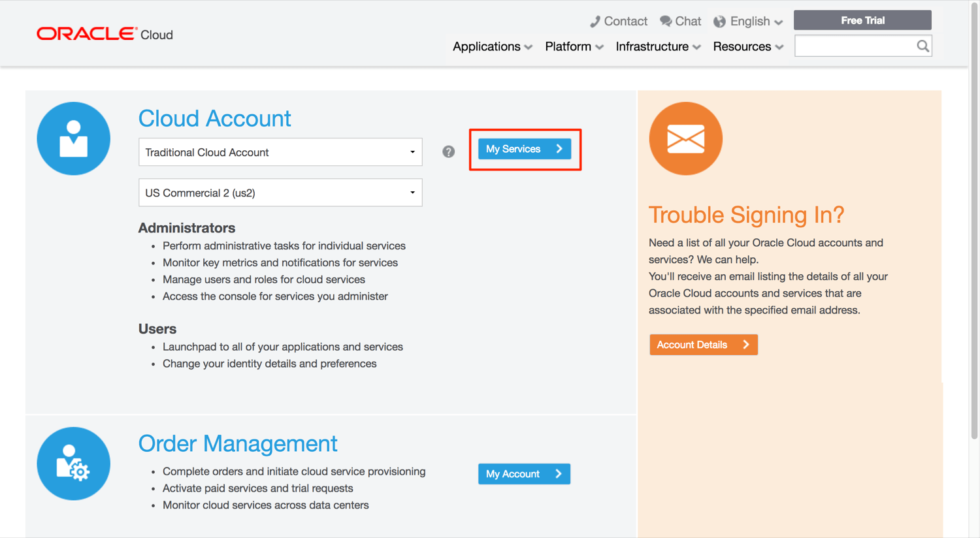This screenshot has height=538, width=980.
Task: Click the Cloud Account user icon
Action: [x=74, y=138]
